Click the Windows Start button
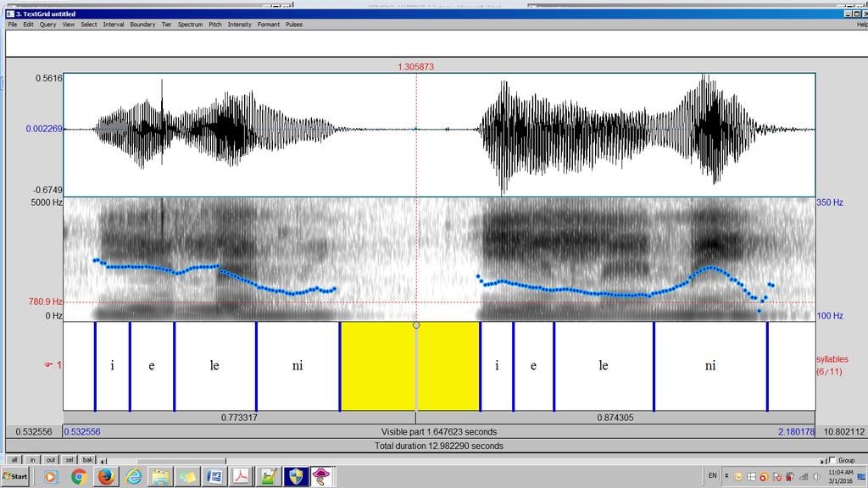868x488 pixels. (x=15, y=476)
